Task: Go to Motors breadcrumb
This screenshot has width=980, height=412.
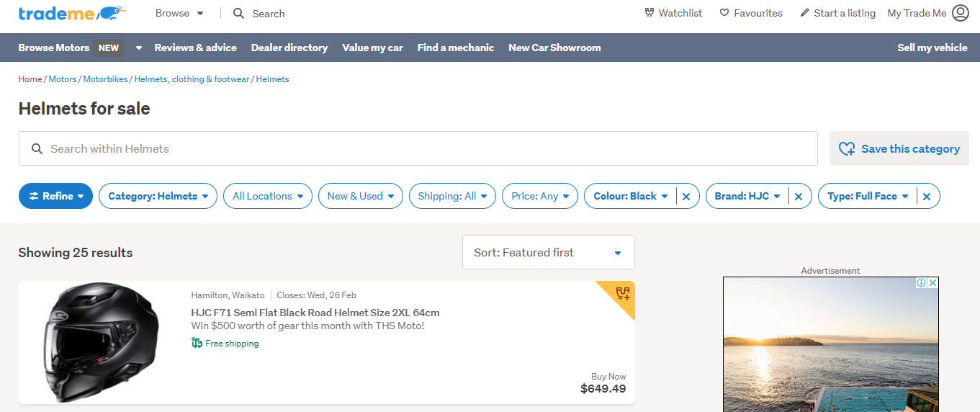Action: (x=63, y=79)
